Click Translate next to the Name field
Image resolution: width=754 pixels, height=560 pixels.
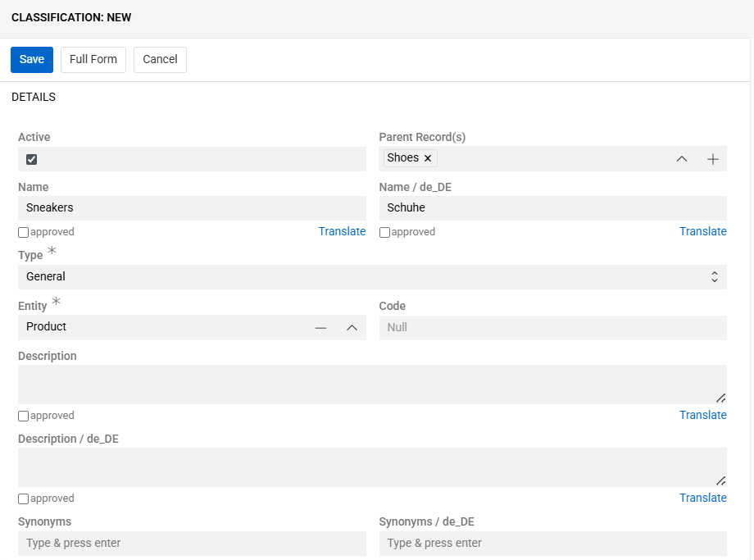point(342,231)
